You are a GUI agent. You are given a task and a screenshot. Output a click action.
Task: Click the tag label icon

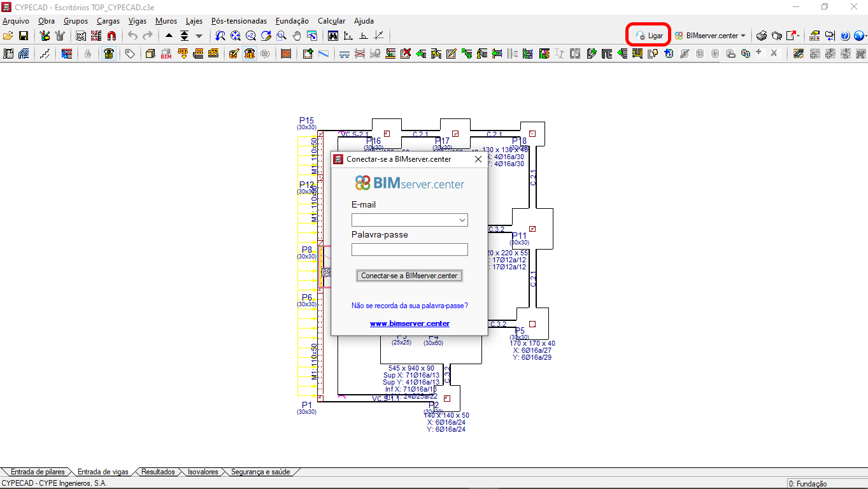[x=130, y=53]
